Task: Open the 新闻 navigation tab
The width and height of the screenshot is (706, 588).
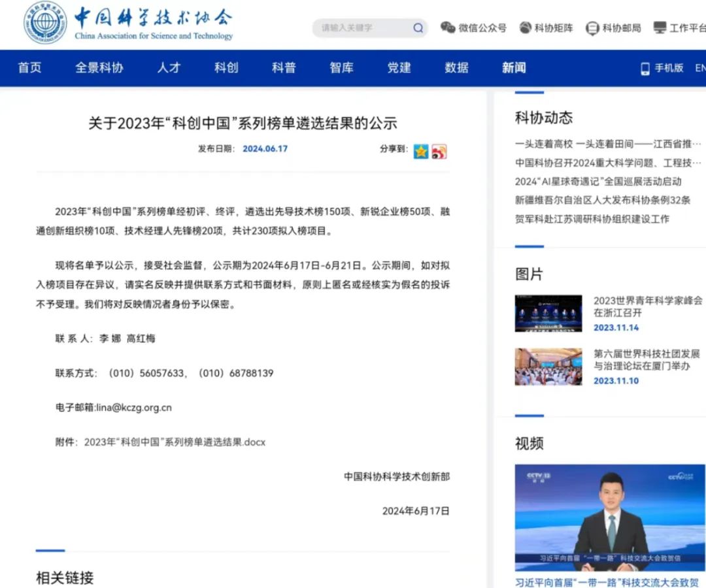Action: tap(514, 68)
